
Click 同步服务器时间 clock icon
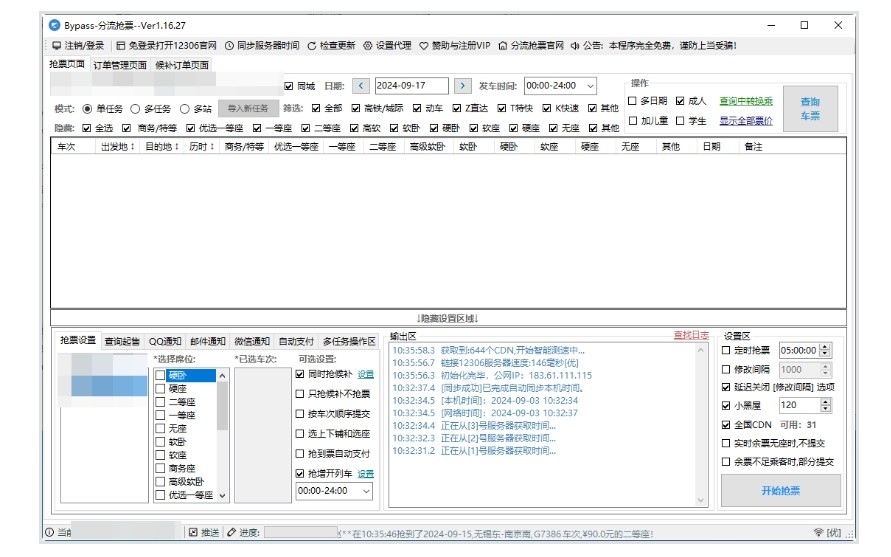230,46
